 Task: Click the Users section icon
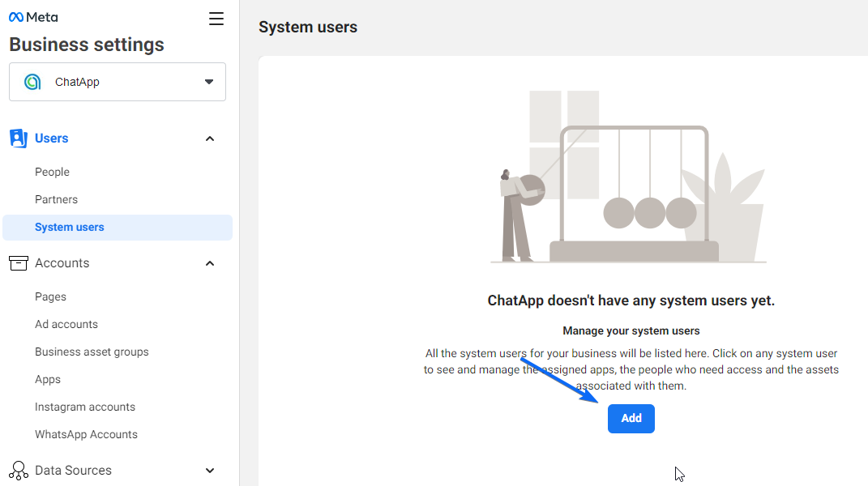[18, 138]
